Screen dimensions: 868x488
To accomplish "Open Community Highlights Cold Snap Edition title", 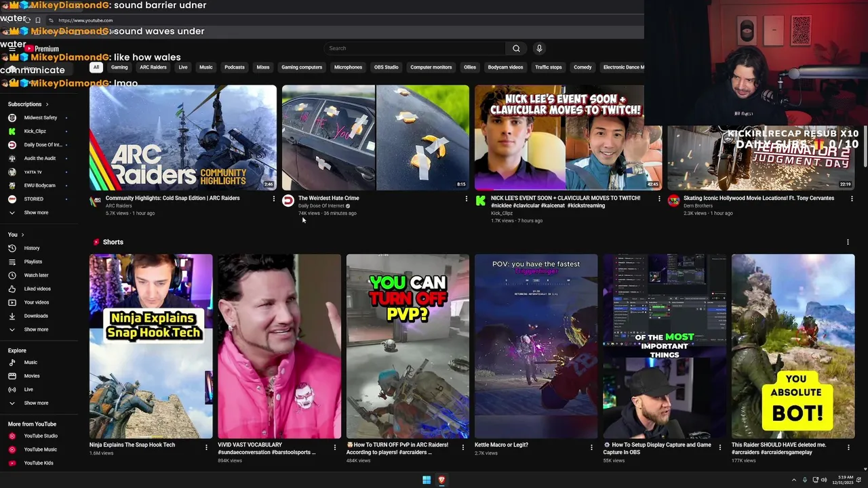I will 172,198.
